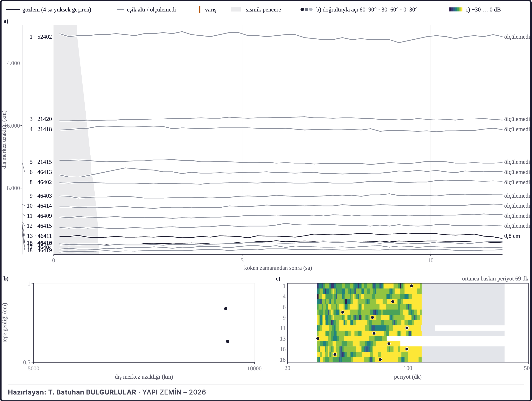Image resolution: width=532 pixels, height=401 pixels.
Task: Click the dominant-period dot in spectrogram row 18
Action: [380, 359]
